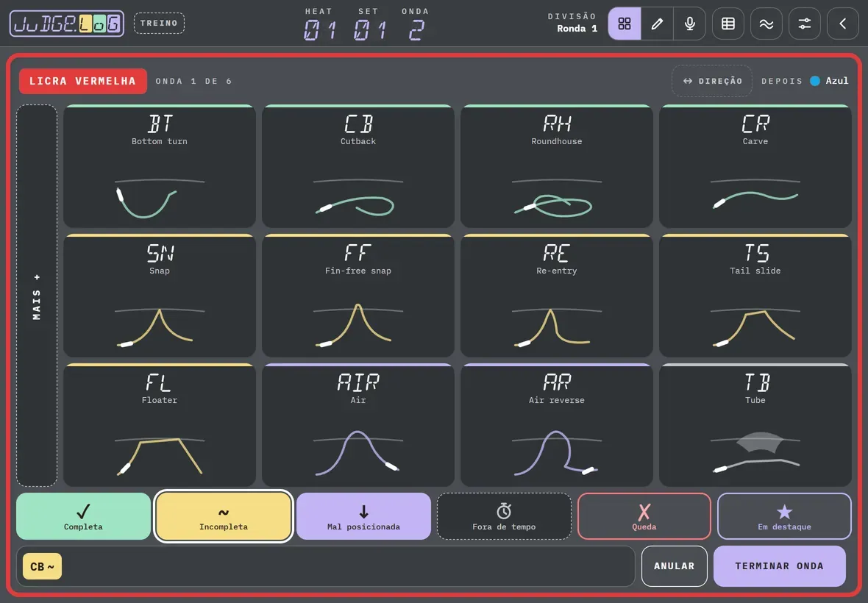Open the Divisão Ronda 1 selector
Image resolution: width=868 pixels, height=603 pixels.
(572, 23)
